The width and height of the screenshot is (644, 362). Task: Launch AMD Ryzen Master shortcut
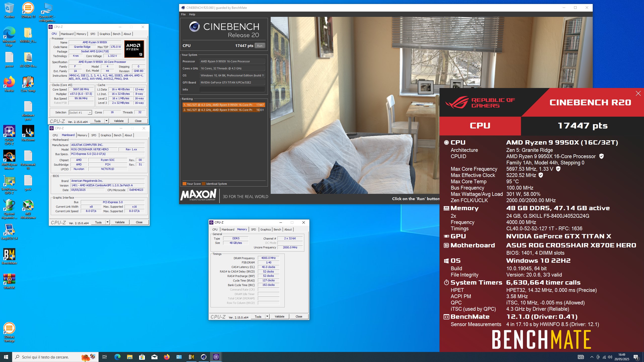(x=9, y=160)
